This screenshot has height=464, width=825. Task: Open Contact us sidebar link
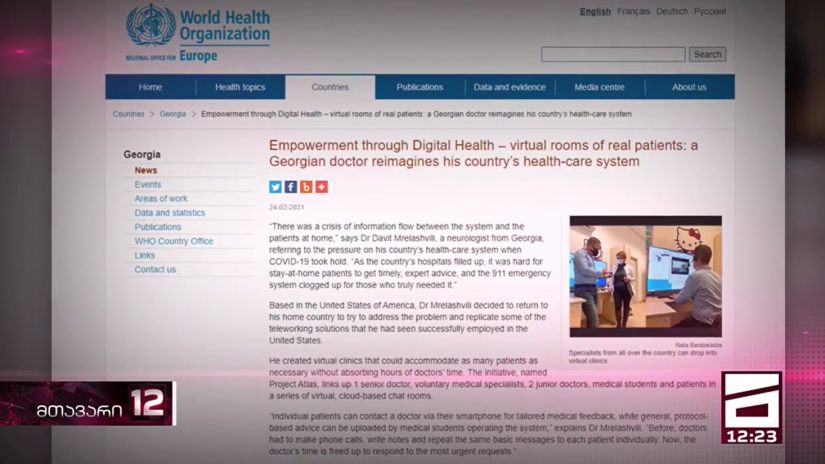pos(155,269)
